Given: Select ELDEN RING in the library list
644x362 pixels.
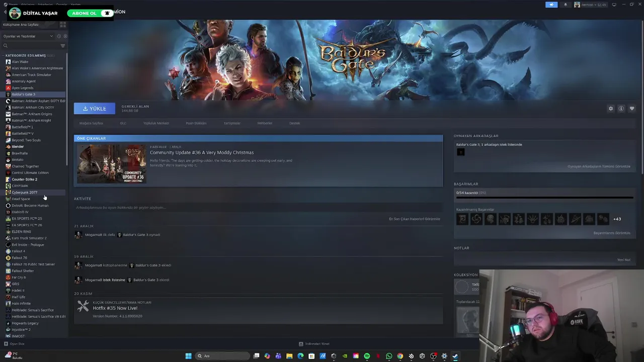Looking at the screenshot, I should [21, 232].
